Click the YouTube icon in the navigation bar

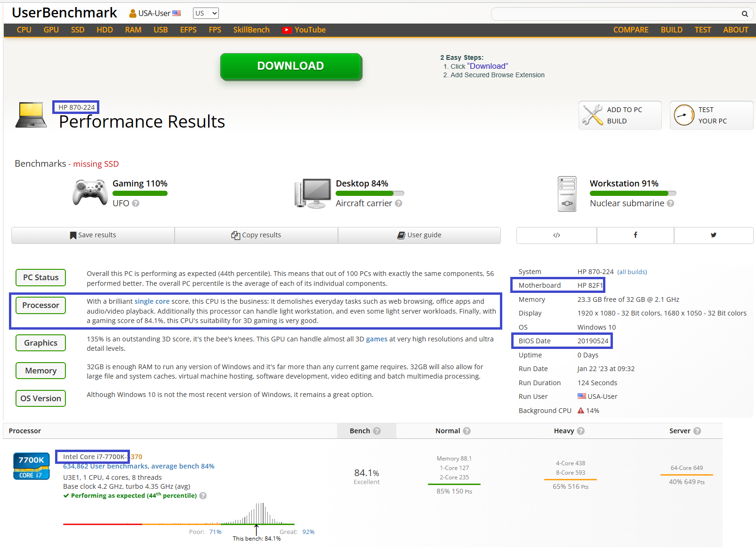coord(287,30)
